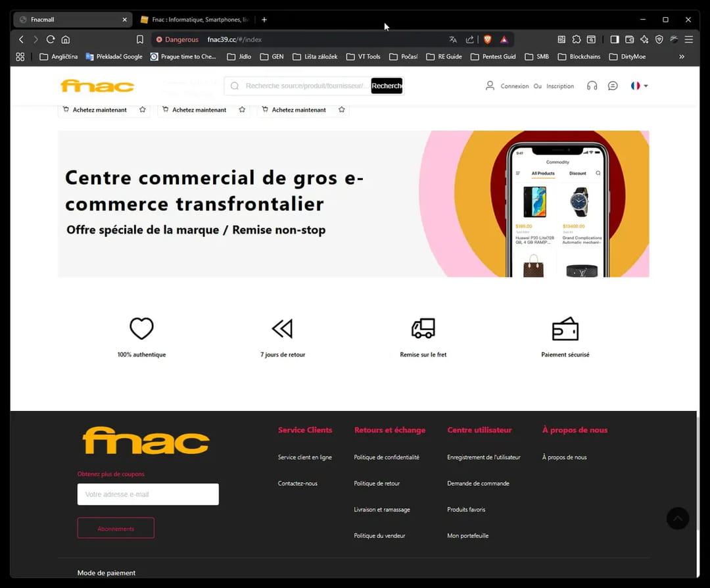This screenshot has height=588, width=710.
Task: Click the Abonnements subscribe button
Action: tap(116, 528)
